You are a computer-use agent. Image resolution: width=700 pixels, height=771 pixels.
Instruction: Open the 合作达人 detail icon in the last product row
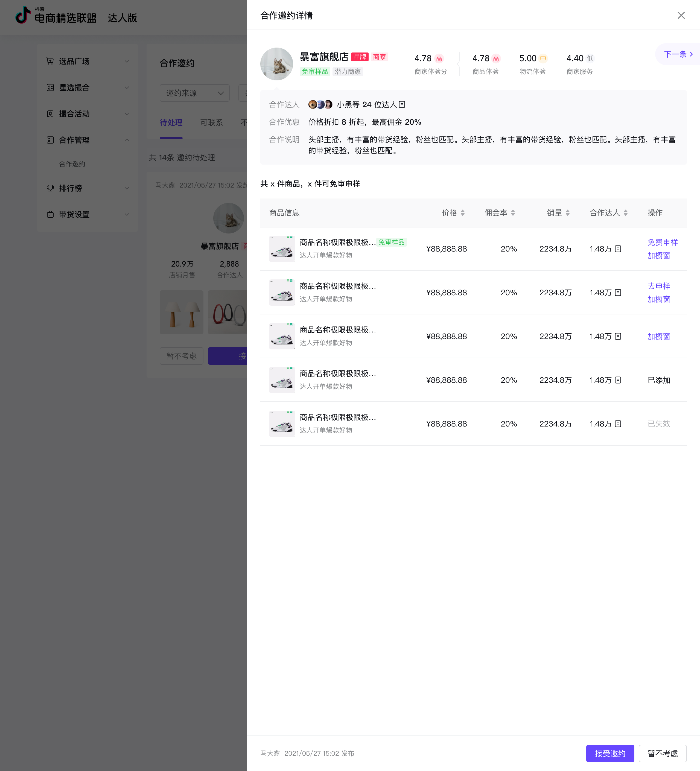pyautogui.click(x=618, y=424)
